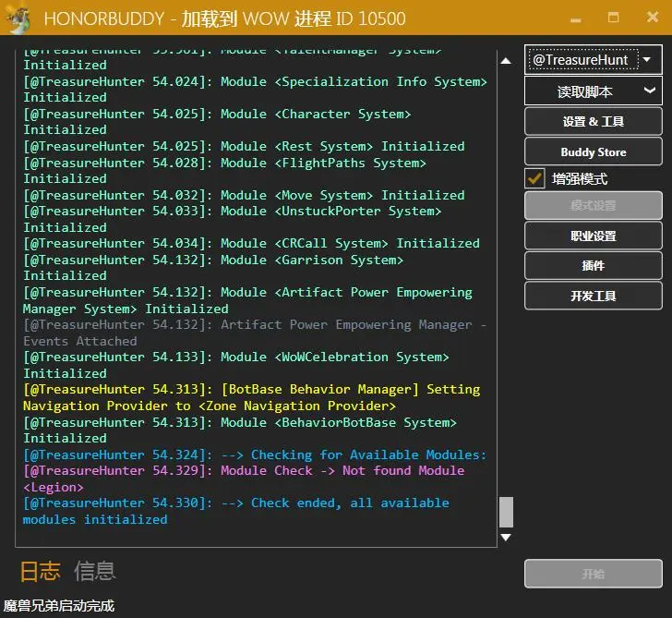This screenshot has width=672, height=618.
Task: Maximize the Honorbuddy window
Action: tap(613, 18)
